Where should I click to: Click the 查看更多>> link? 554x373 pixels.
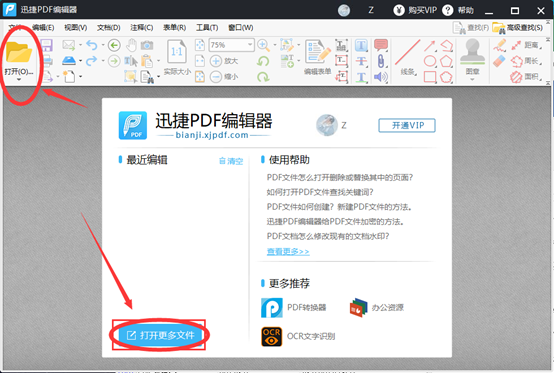coord(288,251)
